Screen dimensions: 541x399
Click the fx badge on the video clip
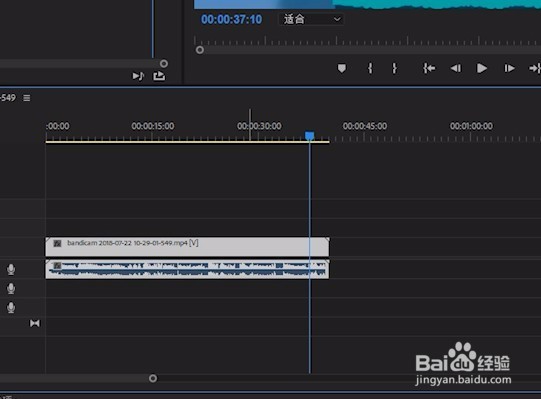coord(57,243)
